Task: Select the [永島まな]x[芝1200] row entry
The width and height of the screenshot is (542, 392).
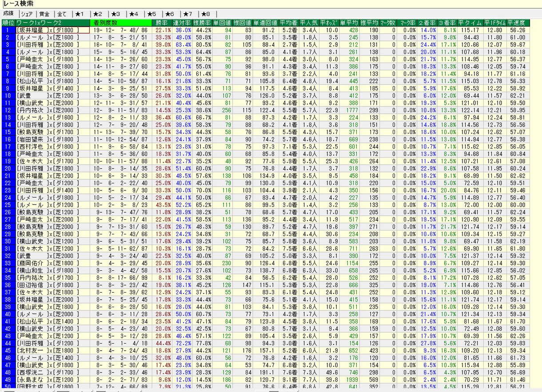Action: [53, 380]
